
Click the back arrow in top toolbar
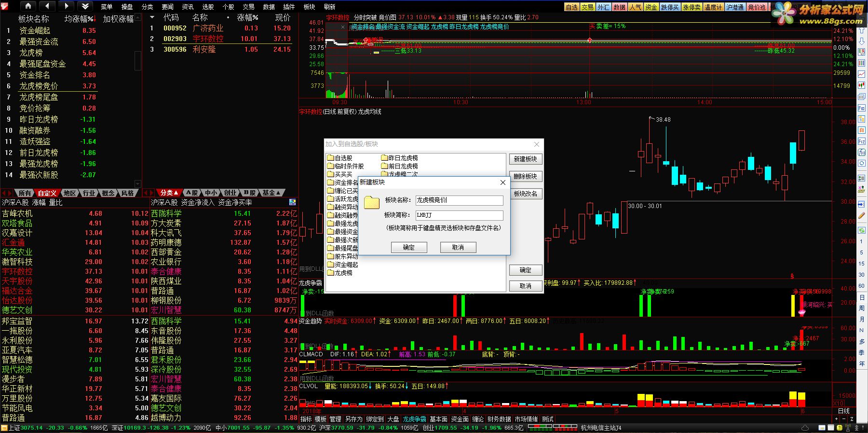pos(47,6)
